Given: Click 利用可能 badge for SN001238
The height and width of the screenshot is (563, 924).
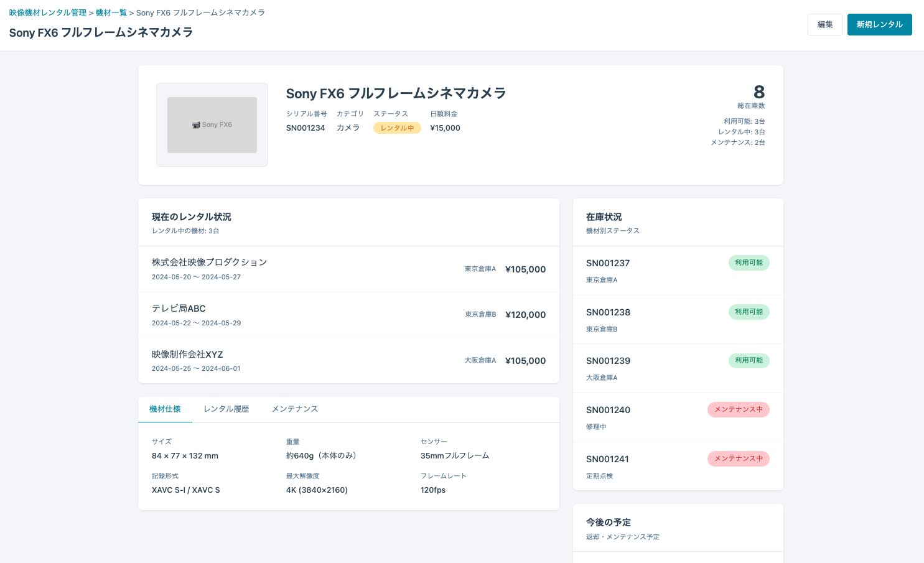Looking at the screenshot, I should [749, 312].
